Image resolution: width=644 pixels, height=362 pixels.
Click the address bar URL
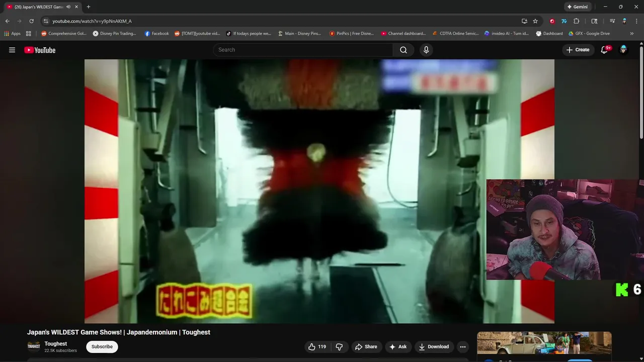(x=92, y=21)
